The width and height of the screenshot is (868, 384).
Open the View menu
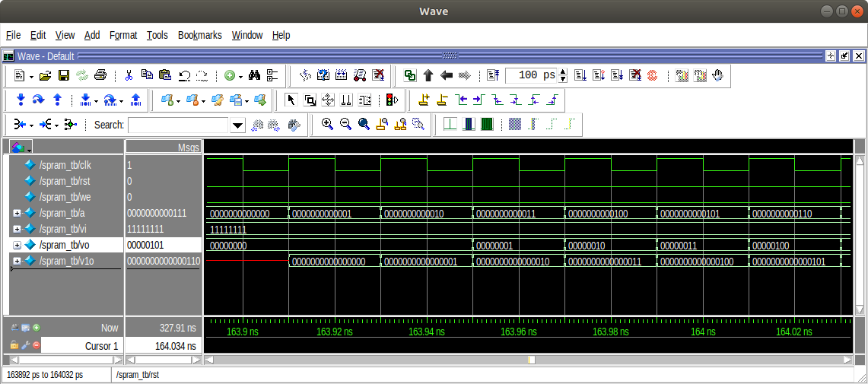click(x=65, y=35)
